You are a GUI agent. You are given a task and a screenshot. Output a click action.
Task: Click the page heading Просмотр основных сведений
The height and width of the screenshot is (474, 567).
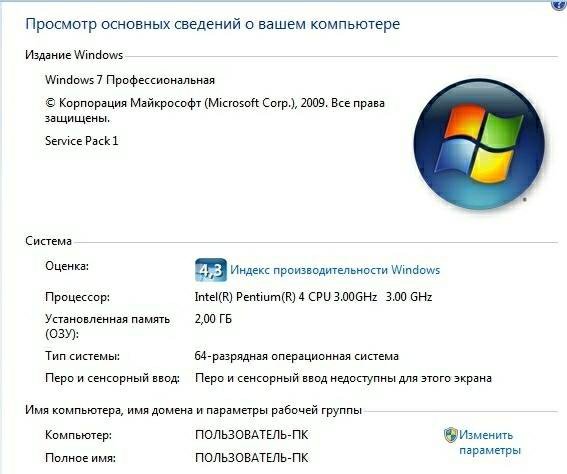(x=213, y=24)
